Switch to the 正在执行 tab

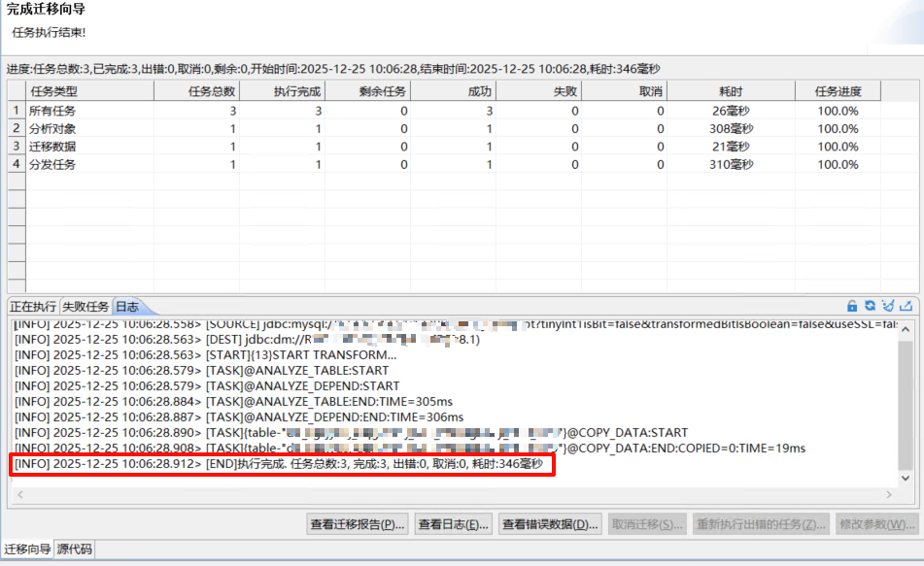click(33, 307)
